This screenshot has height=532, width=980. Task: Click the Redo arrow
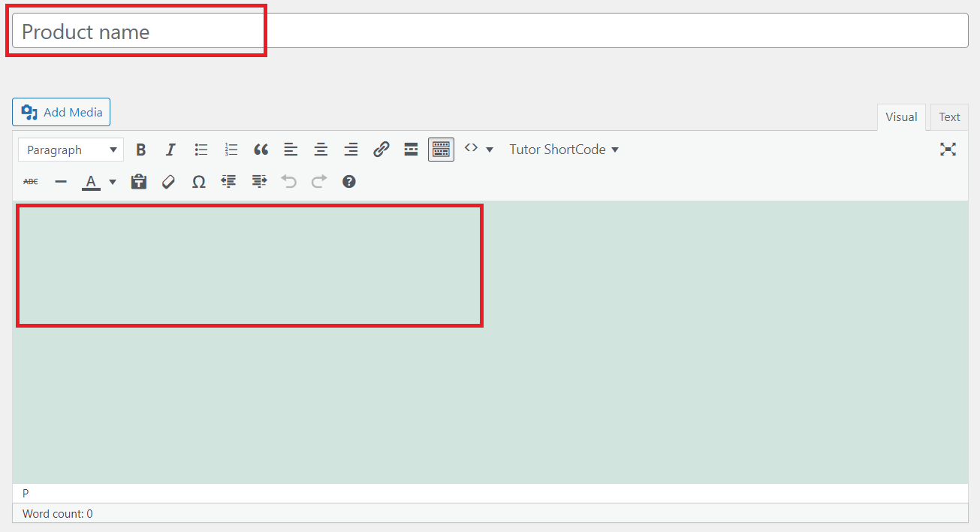click(x=319, y=182)
